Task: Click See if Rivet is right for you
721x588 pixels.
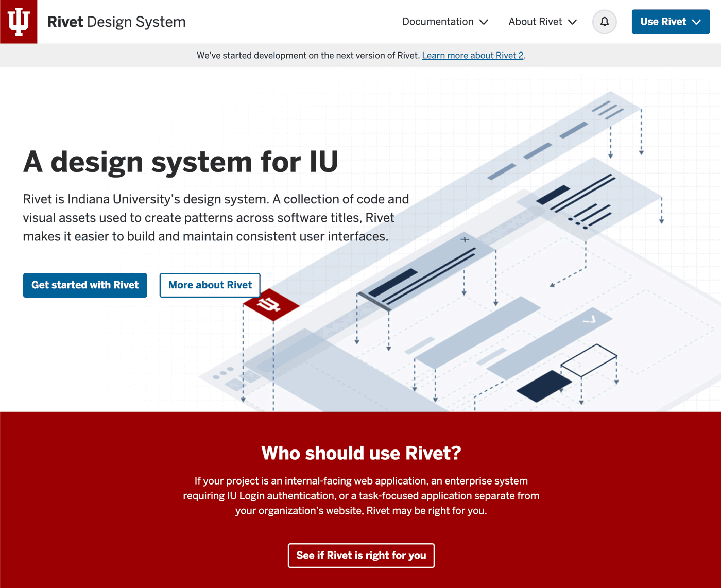Action: point(361,556)
